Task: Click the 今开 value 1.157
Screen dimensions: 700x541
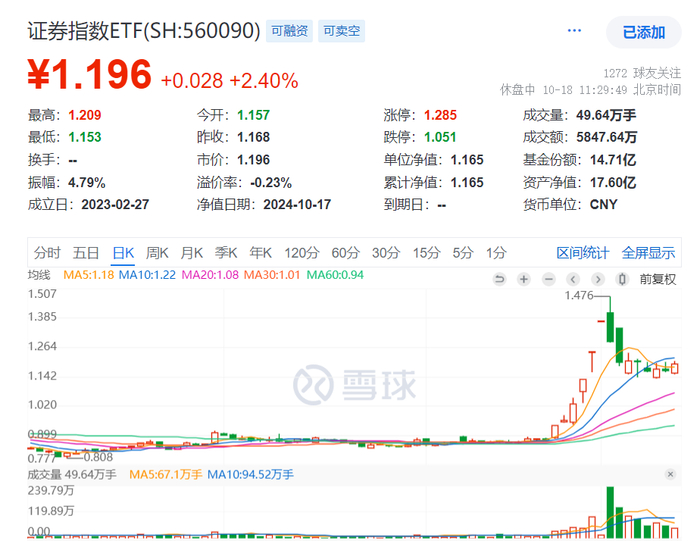Action: (x=253, y=115)
